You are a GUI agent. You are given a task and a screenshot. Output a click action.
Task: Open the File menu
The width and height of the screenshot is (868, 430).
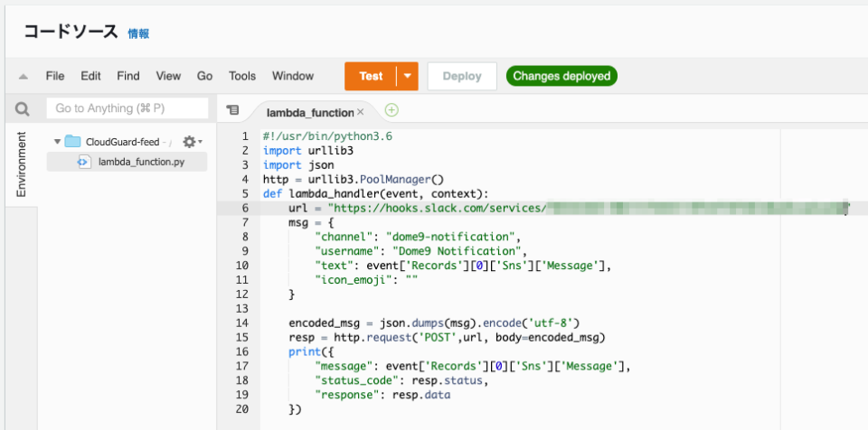55,76
